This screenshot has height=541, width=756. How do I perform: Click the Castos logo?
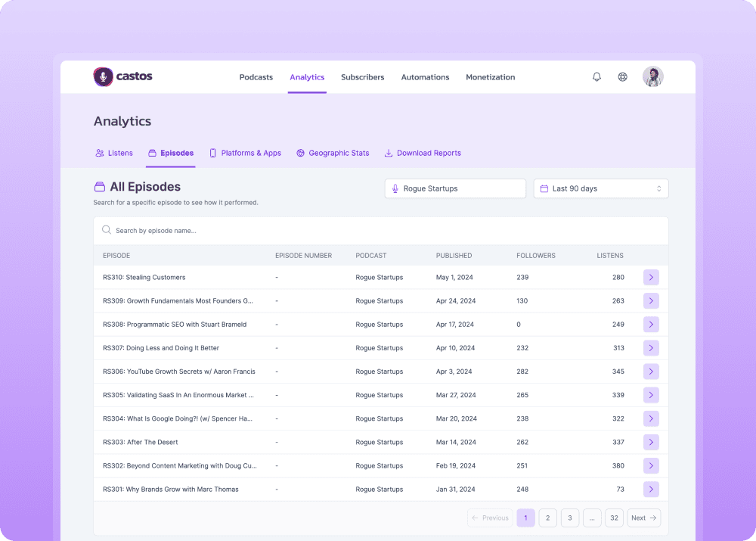[x=122, y=76]
